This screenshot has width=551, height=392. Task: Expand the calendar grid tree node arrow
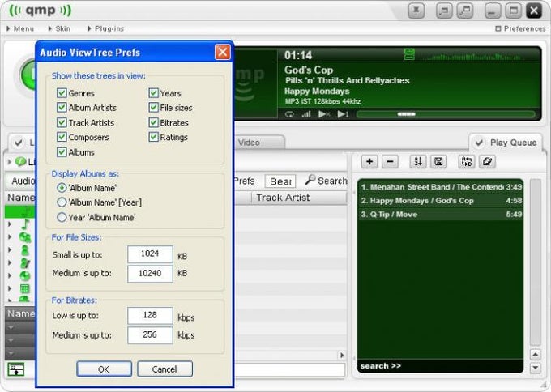pos(10,288)
